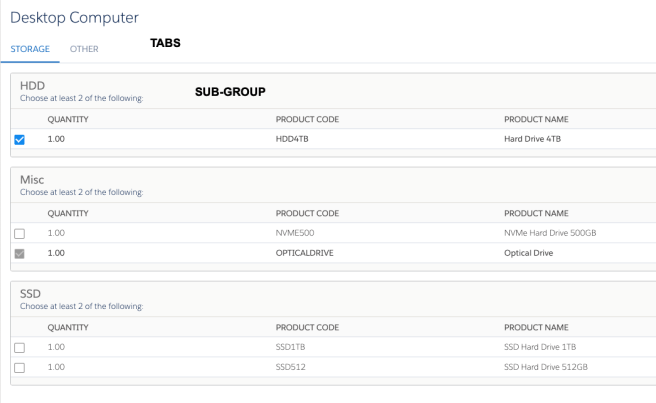This screenshot has width=656, height=403.
Task: Click the HDD4TB product code cell
Action: coord(296,139)
